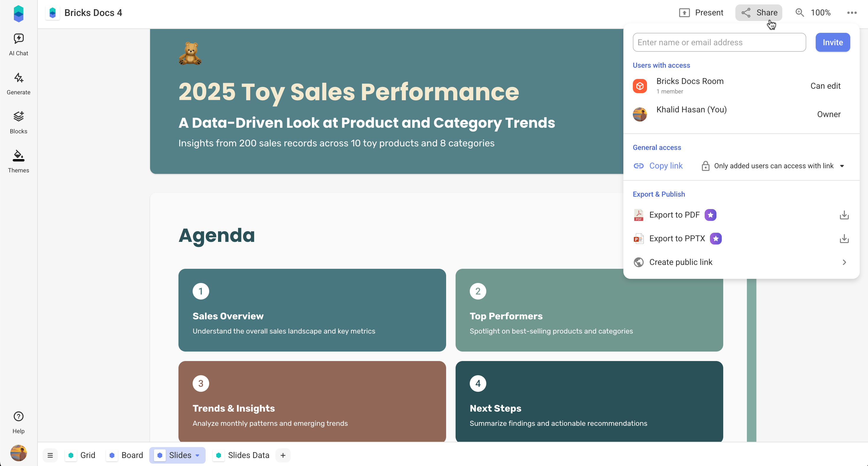Click the Export to PPTX download icon

(844, 239)
